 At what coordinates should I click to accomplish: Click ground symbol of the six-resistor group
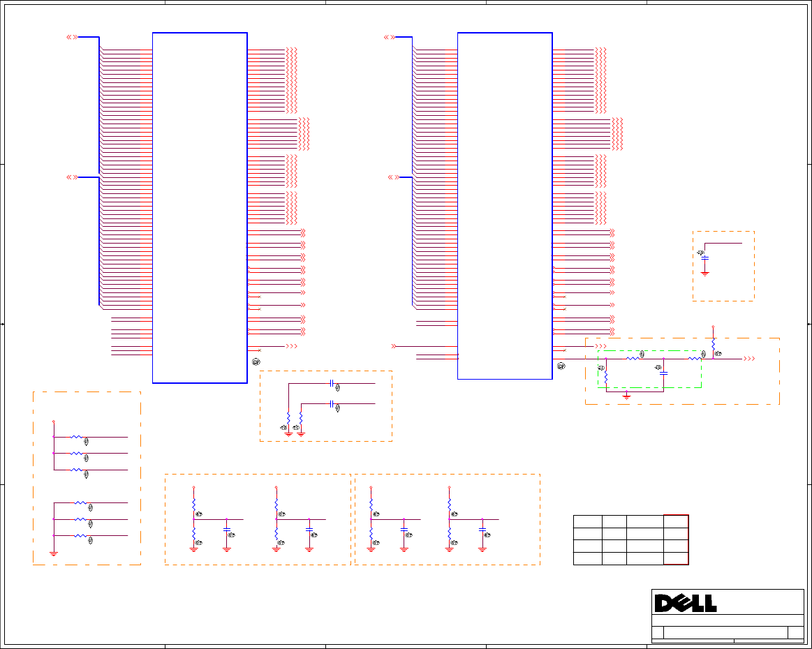click(x=54, y=554)
